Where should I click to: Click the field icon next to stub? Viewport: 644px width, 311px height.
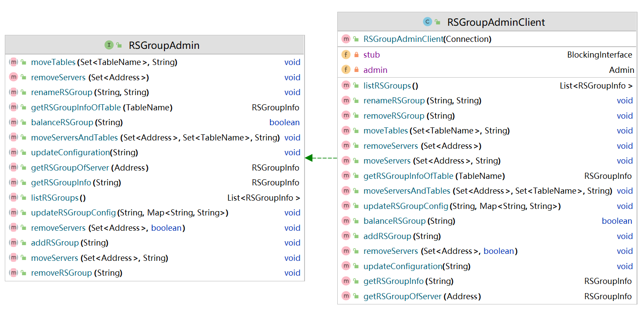[346, 55]
